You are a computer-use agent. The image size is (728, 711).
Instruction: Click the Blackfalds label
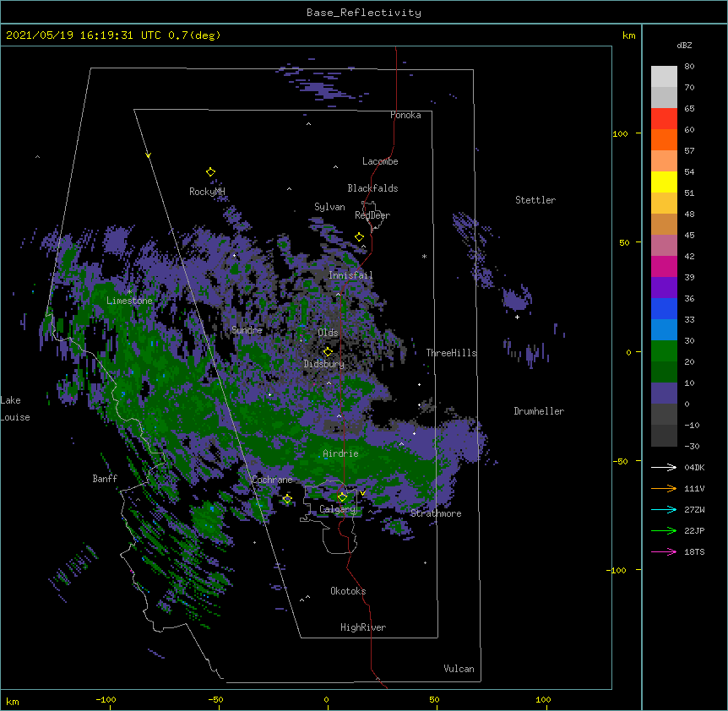(x=372, y=188)
